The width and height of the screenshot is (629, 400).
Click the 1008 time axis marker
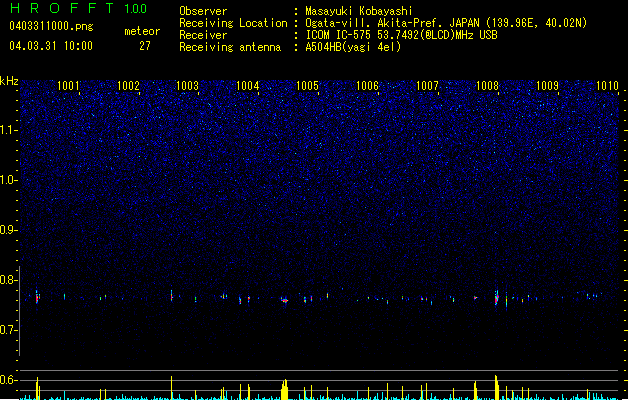click(487, 86)
